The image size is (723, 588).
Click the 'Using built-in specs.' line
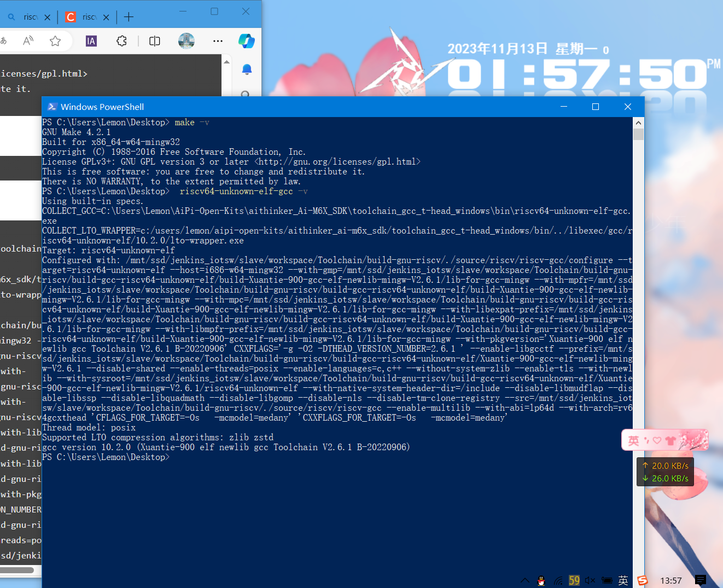tap(92, 201)
